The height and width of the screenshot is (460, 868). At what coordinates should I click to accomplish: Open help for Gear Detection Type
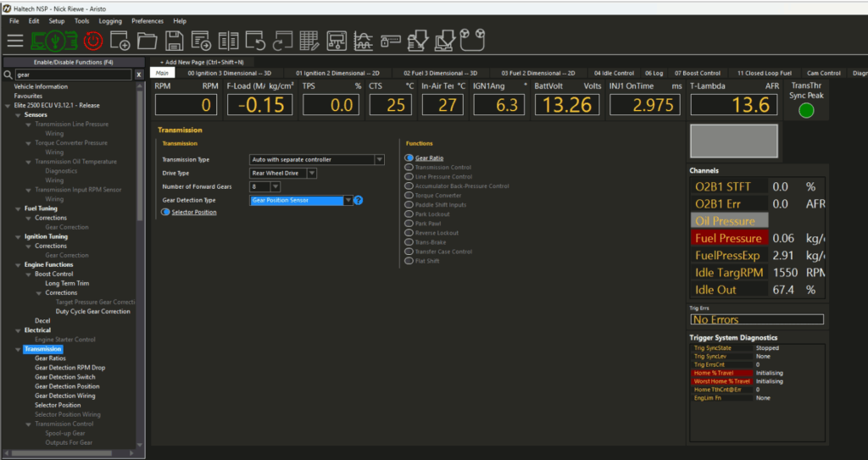(x=359, y=201)
